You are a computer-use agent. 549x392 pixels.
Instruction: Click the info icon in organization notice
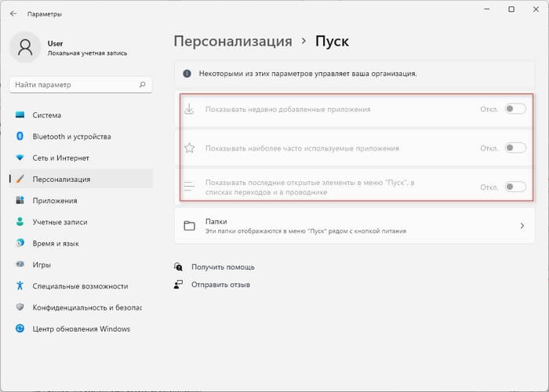click(x=187, y=74)
